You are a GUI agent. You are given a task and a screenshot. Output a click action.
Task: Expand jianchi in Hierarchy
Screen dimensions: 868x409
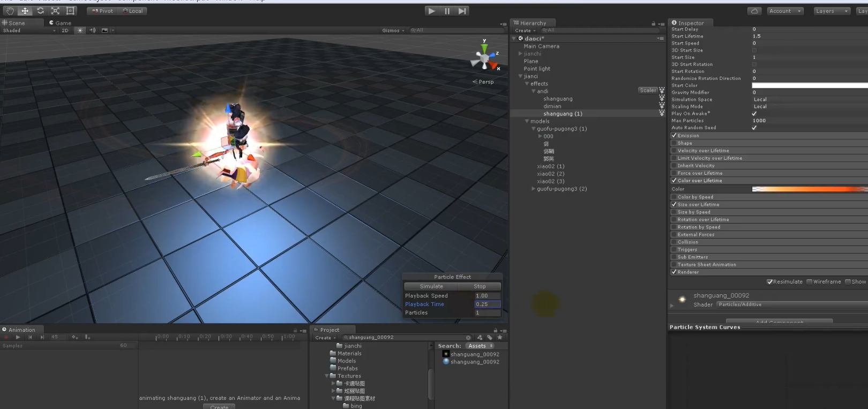click(x=520, y=54)
